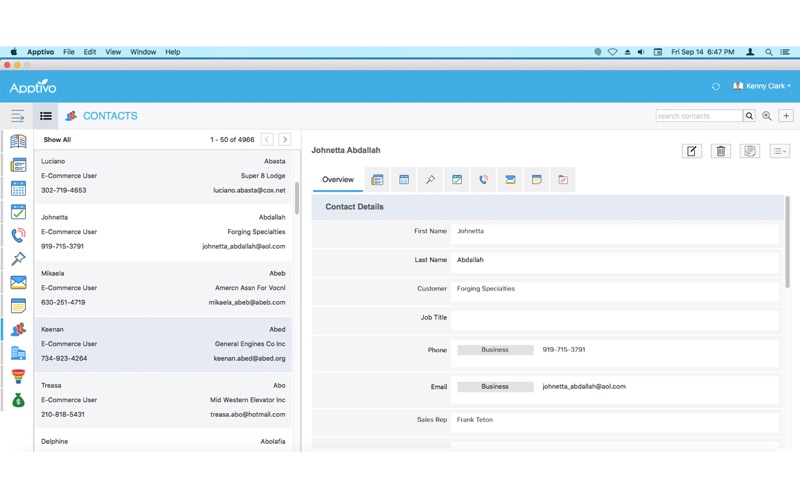Edit Johnetta Abdallah contact
Viewport: 800px width, 500px height.
click(x=692, y=151)
